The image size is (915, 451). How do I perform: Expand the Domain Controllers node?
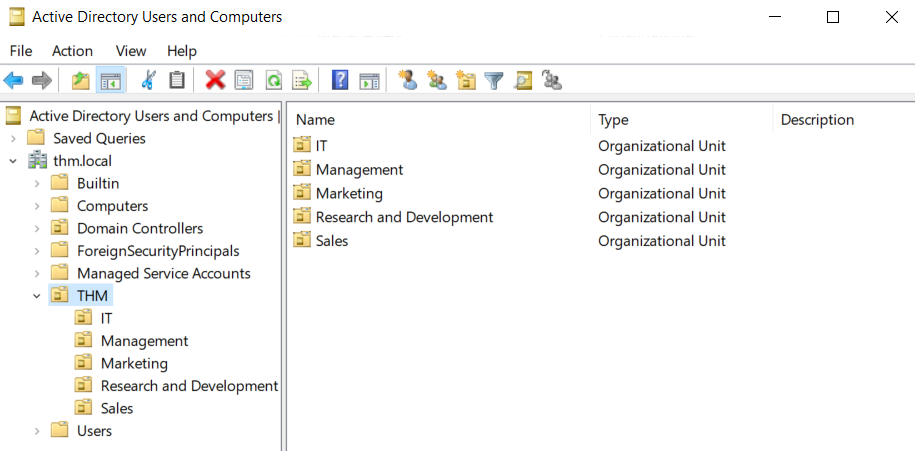pyautogui.click(x=37, y=229)
